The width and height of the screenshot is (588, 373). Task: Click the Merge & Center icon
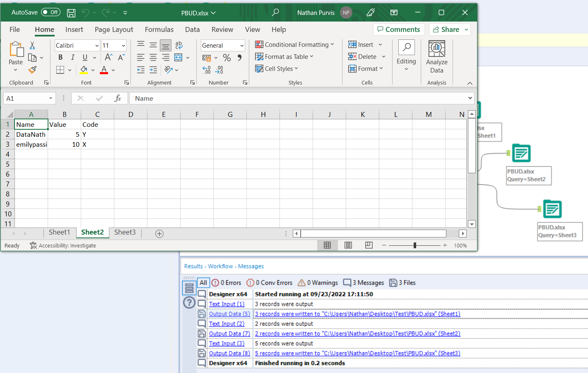(178, 58)
